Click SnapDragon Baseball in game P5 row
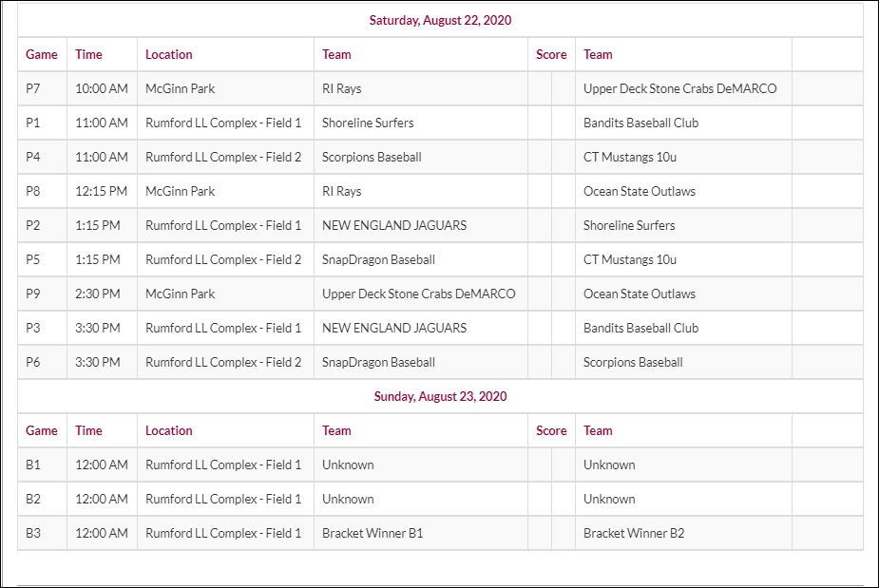The width and height of the screenshot is (879, 588). click(x=378, y=259)
